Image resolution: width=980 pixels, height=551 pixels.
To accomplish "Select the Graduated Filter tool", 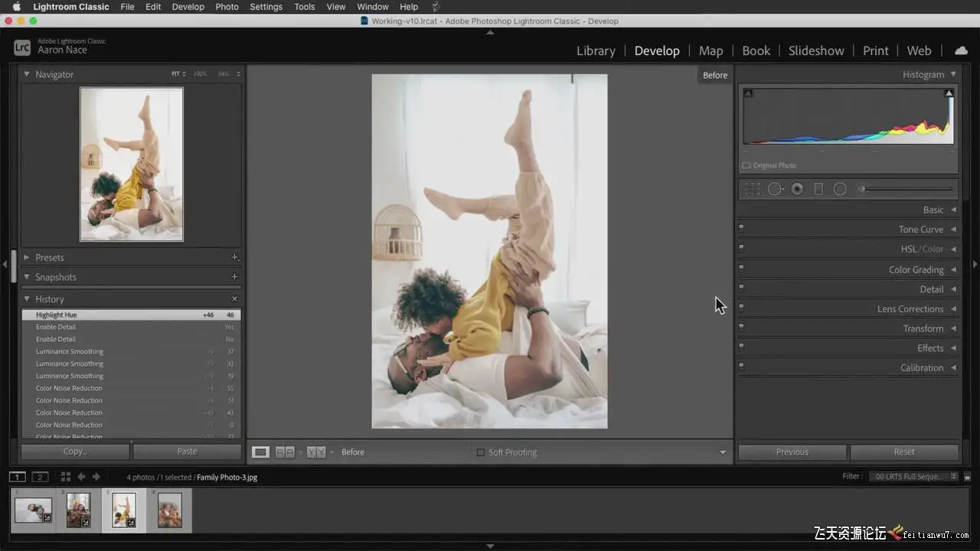I will click(818, 189).
